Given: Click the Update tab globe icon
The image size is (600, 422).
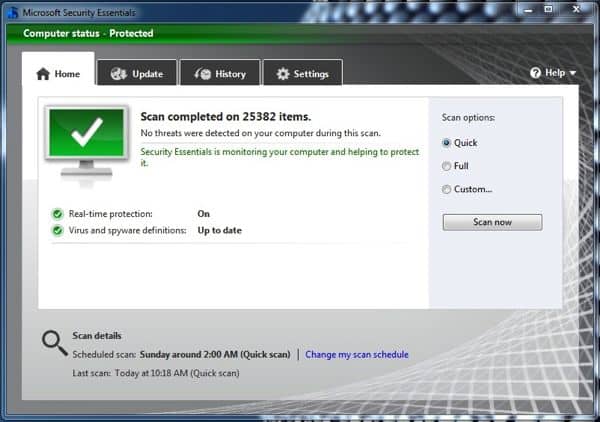Looking at the screenshot, I should [x=119, y=74].
